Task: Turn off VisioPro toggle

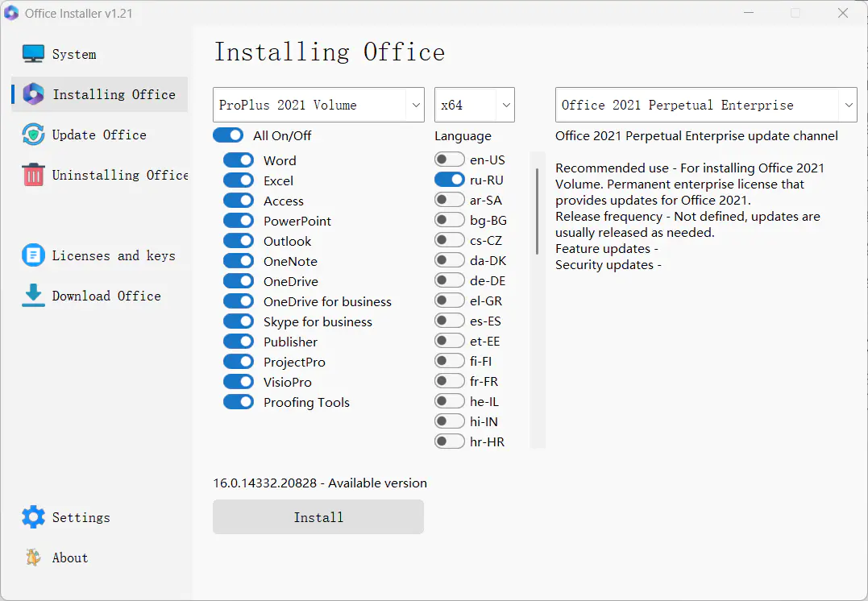Action: (x=239, y=381)
